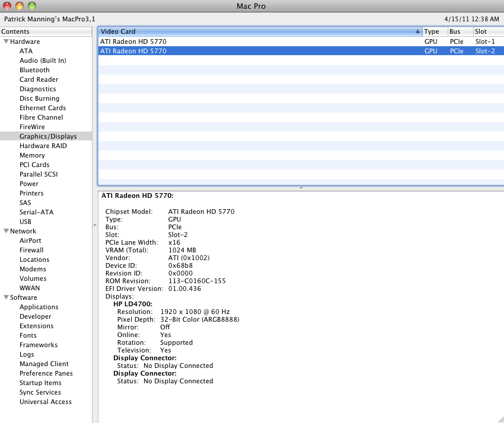This screenshot has height=423, width=504.
Task: Sort by the Slot column header
Action: click(x=489, y=31)
